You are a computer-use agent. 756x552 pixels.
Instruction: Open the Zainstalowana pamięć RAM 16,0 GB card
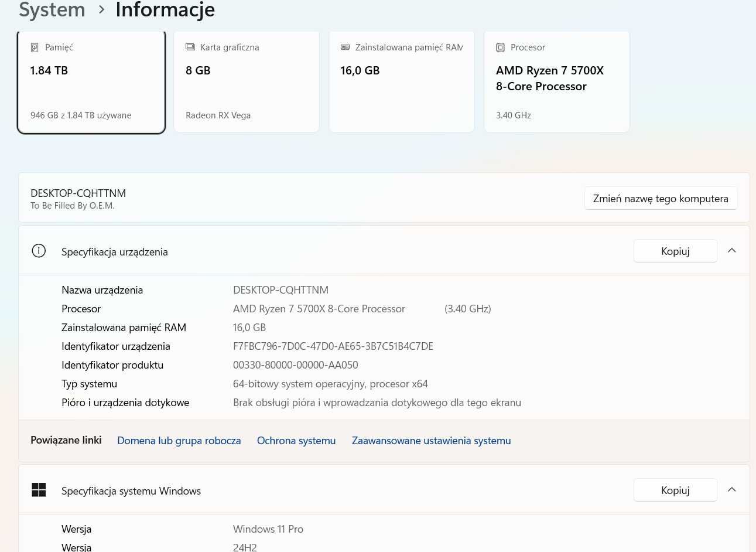click(402, 81)
